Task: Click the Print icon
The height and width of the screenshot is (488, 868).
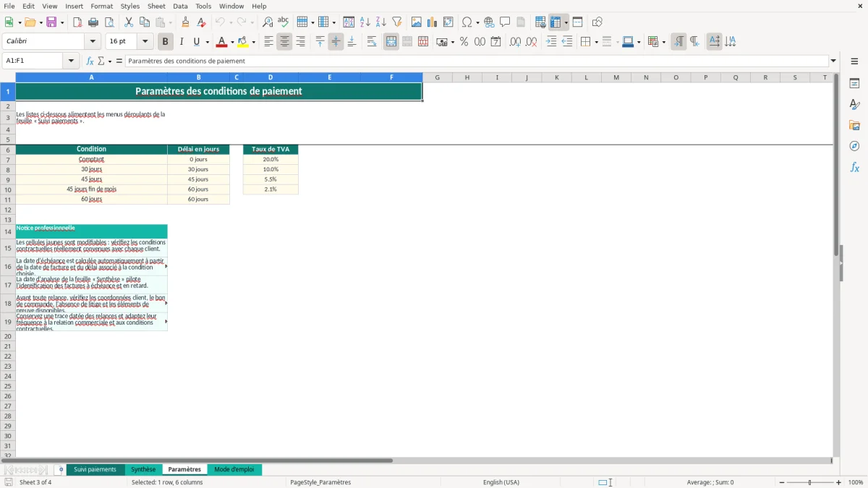Action: [93, 22]
